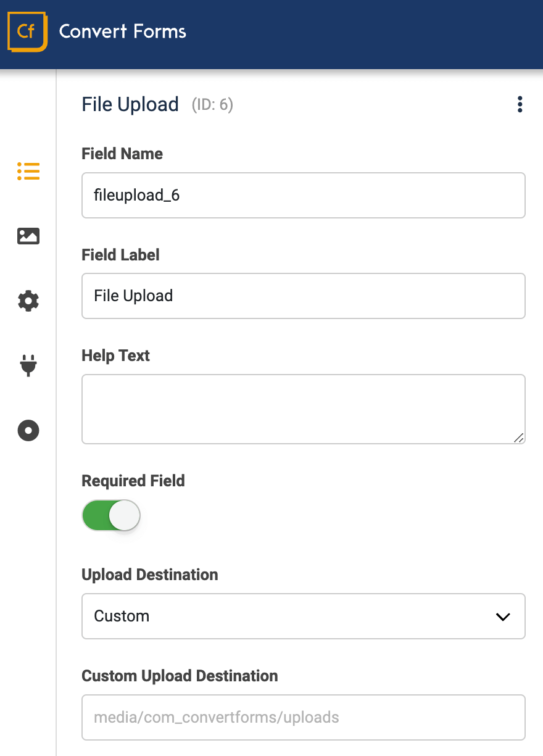Screen dimensions: 543x756
Task: Click the circle disc sidebar icon
Action: pos(28,430)
